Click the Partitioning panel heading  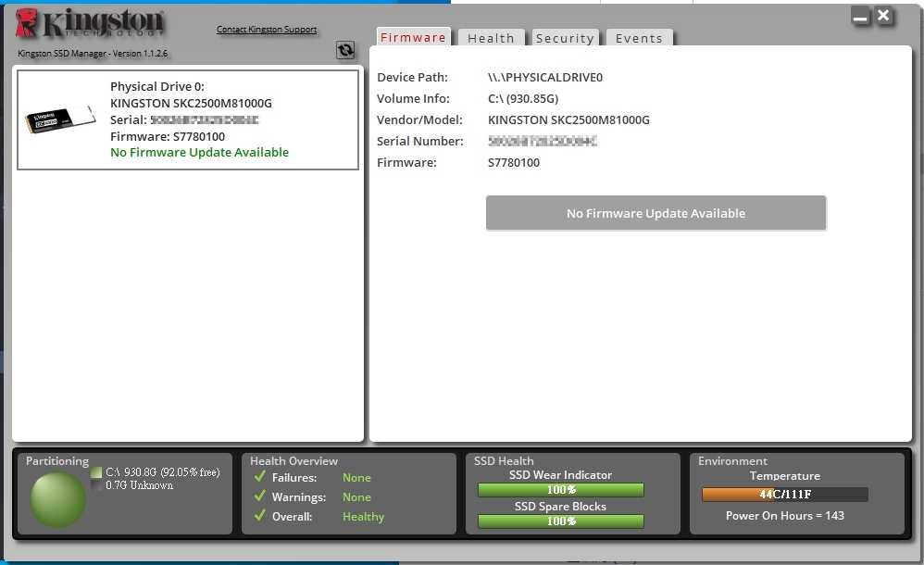click(57, 460)
